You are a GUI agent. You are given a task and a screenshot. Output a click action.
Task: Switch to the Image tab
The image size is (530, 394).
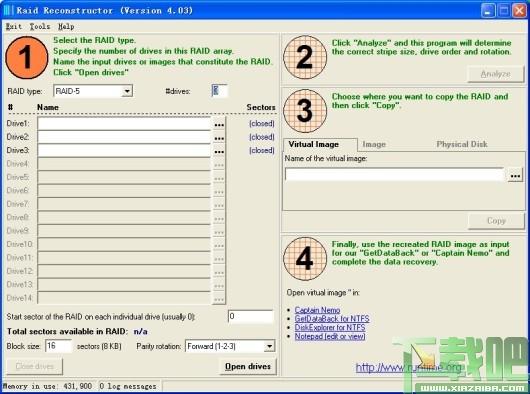pos(374,145)
